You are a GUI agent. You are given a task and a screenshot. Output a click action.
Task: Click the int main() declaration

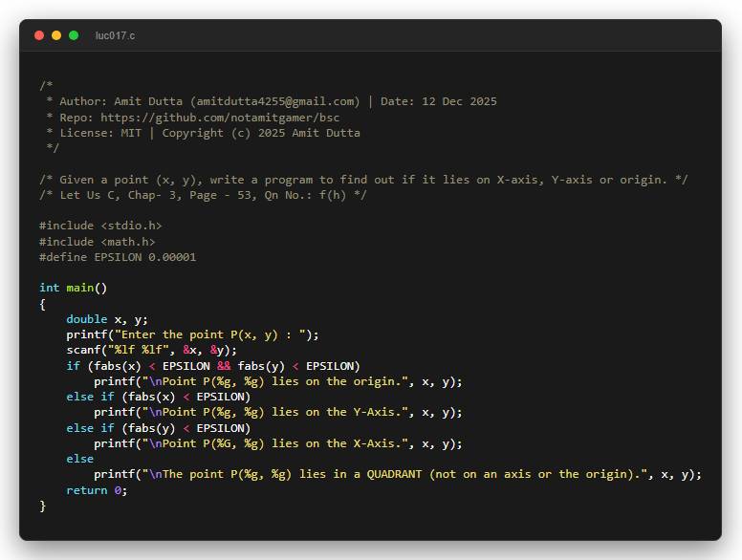(x=74, y=288)
